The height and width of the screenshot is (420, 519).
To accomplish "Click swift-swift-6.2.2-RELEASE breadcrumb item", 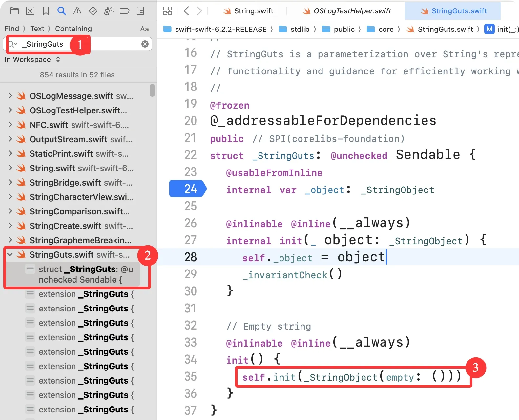I will (x=215, y=29).
